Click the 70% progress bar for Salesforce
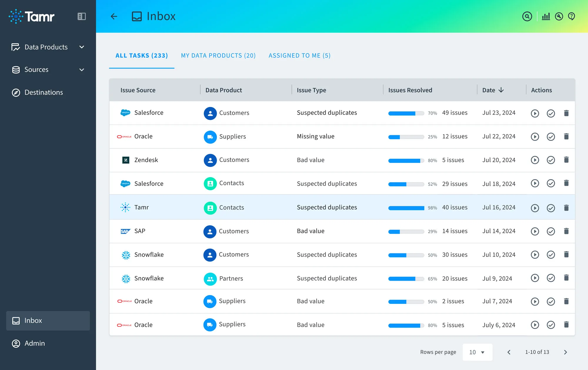588x370 pixels. (x=406, y=113)
